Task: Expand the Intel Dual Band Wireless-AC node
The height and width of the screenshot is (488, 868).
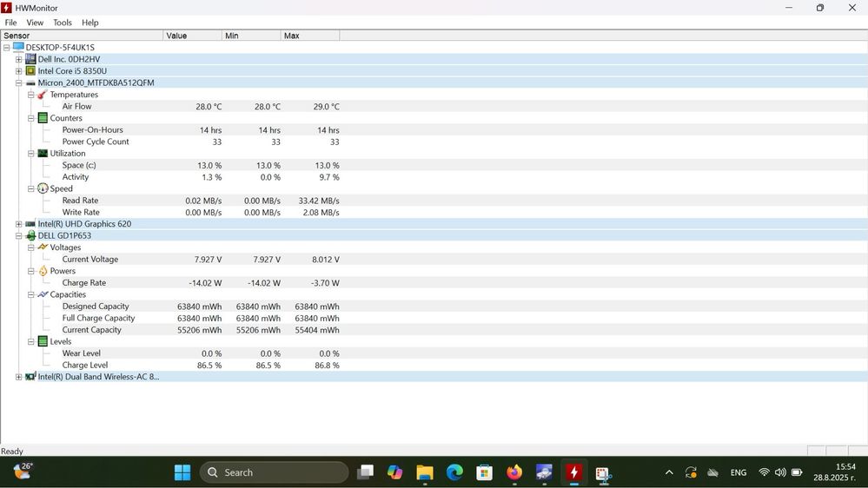Action: coord(19,377)
